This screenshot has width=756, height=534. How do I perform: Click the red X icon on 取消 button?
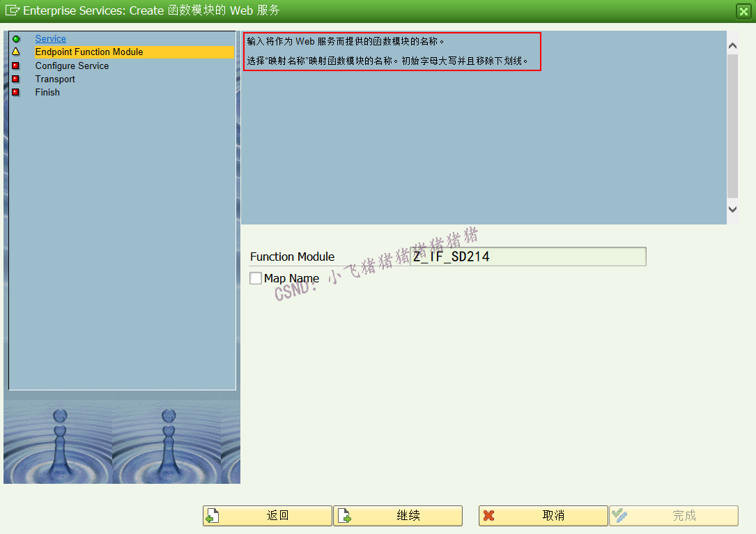pos(488,516)
